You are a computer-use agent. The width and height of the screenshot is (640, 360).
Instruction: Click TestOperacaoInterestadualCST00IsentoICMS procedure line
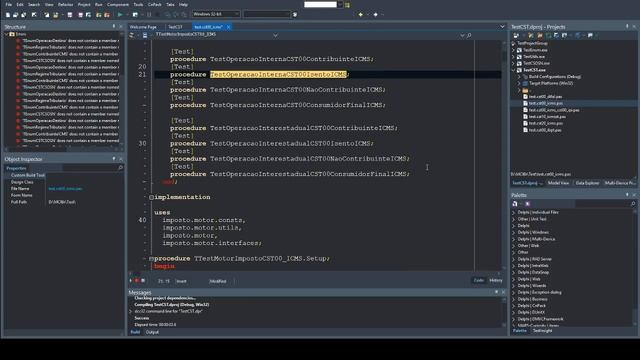coord(272,144)
